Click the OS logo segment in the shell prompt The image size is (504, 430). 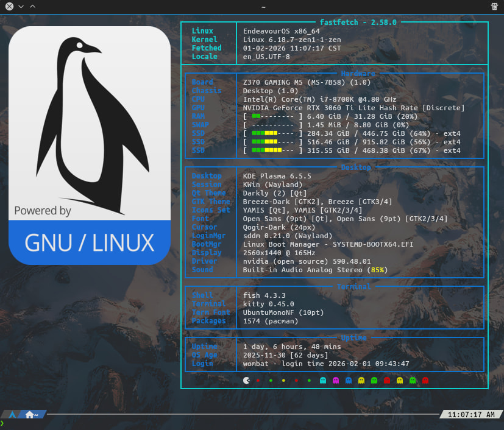(12, 415)
